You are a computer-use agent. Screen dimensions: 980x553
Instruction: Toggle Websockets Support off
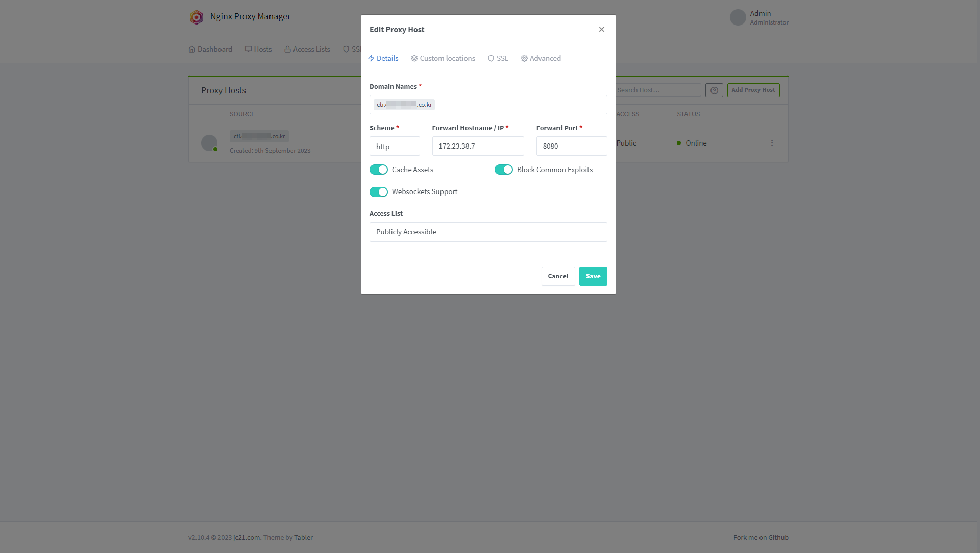pyautogui.click(x=379, y=192)
